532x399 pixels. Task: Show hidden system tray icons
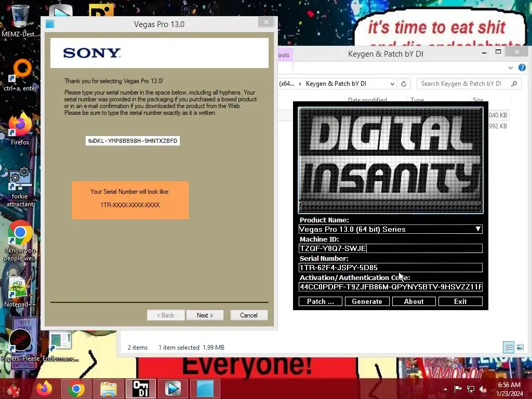pos(445,389)
